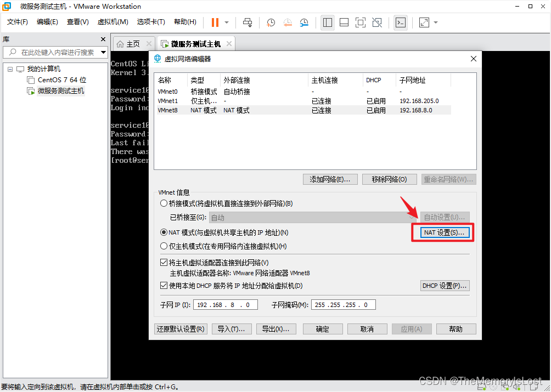Click the 子网 IP input field
This screenshot has height=392, width=551.
tap(225, 305)
